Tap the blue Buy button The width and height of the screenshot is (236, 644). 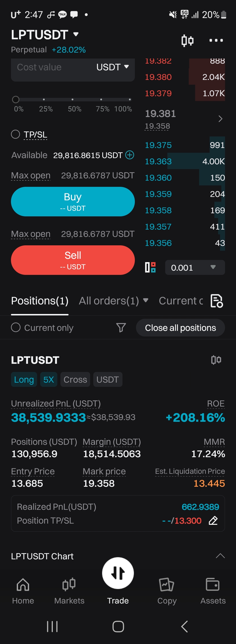73,201
